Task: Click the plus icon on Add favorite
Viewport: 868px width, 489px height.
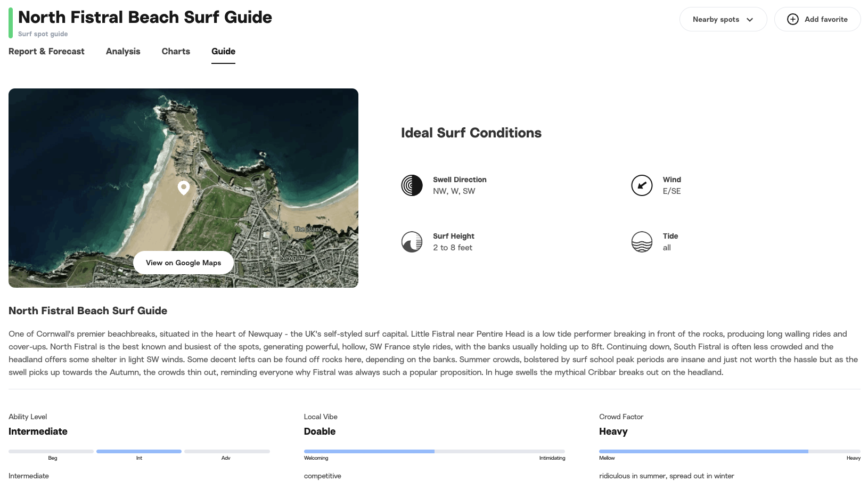Action: 792,19
